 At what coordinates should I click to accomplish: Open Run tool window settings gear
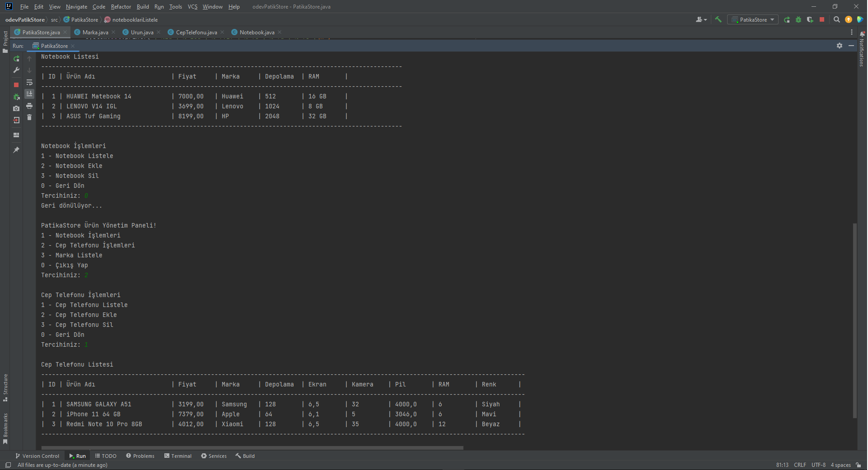[840, 46]
